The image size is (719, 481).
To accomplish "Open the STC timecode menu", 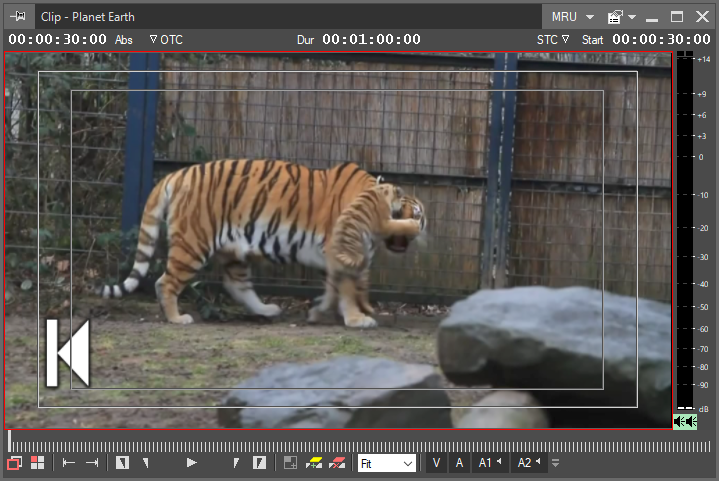I will tap(552, 40).
